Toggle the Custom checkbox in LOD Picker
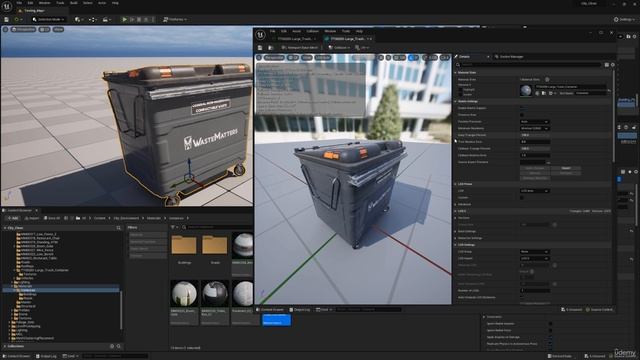640x360 pixels. pyautogui.click(x=522, y=198)
